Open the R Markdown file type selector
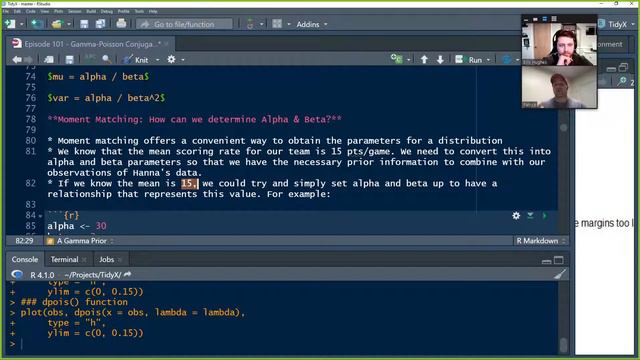This screenshot has height=360, width=640. 540,241
